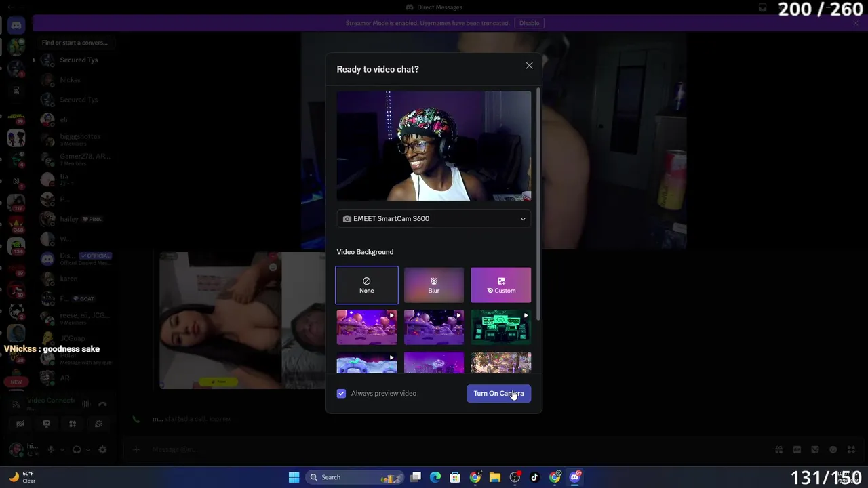Open Microsoft Edge from the taskbar
Image resolution: width=868 pixels, height=488 pixels.
point(435,477)
